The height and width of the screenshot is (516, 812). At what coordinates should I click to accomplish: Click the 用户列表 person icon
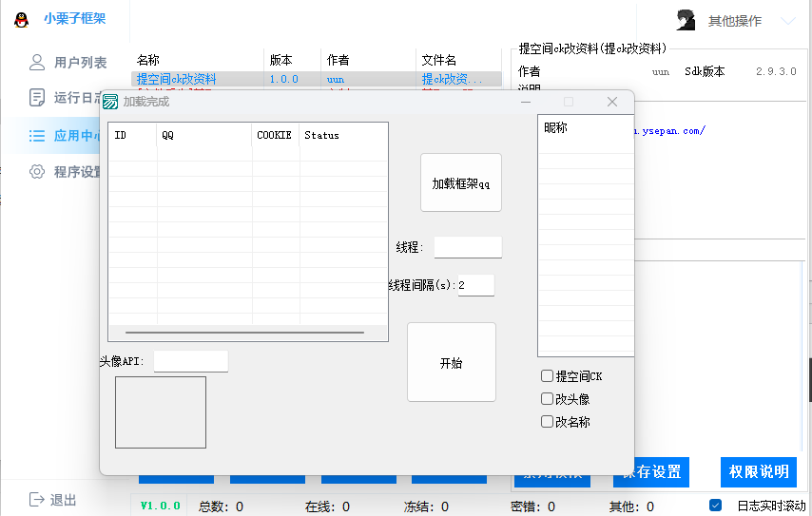pyautogui.click(x=37, y=63)
